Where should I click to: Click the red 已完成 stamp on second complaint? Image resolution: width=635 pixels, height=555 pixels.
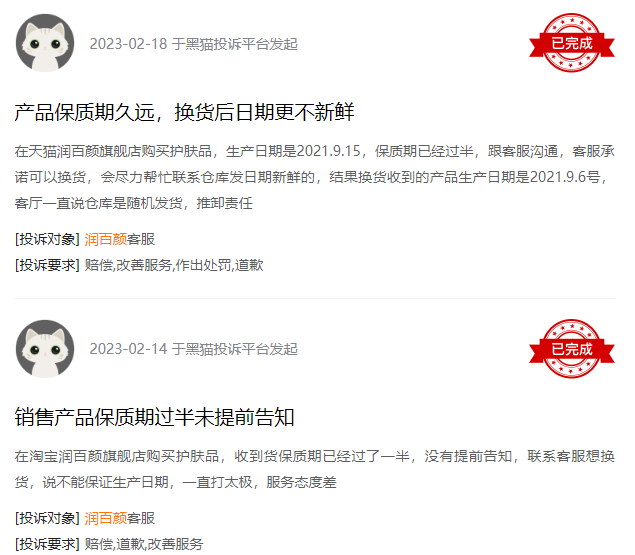[571, 349]
